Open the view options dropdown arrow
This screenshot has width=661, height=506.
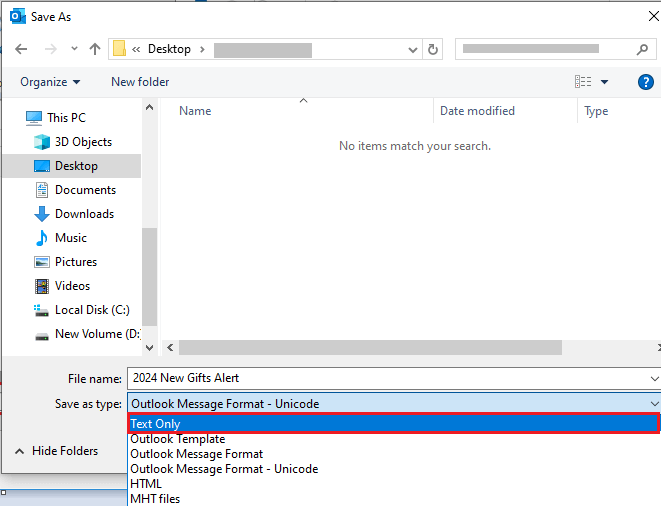(x=605, y=82)
